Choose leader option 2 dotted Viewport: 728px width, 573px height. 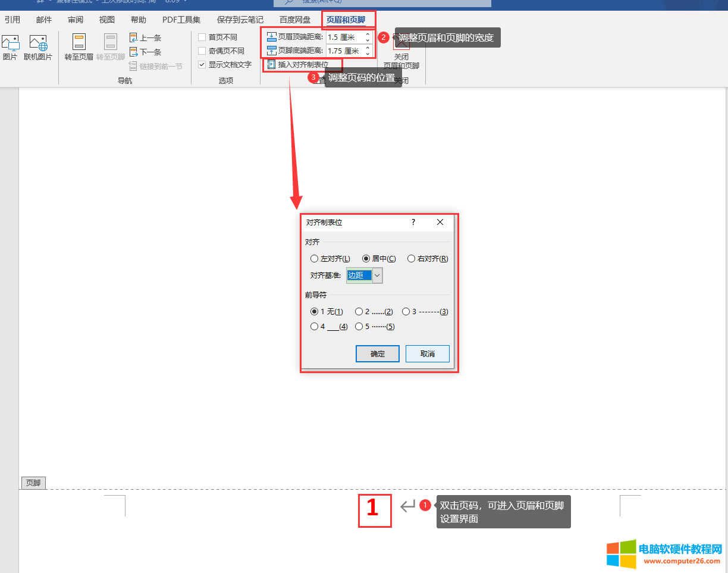click(359, 311)
